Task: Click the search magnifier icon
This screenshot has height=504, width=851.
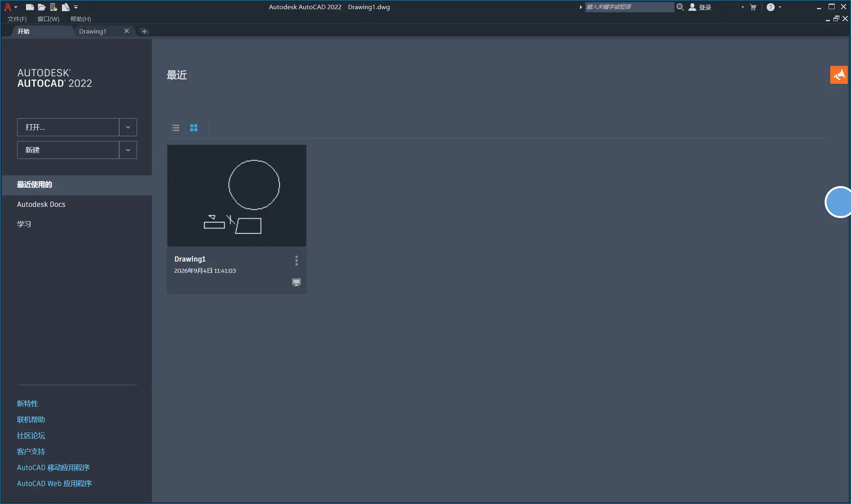Action: coord(680,7)
